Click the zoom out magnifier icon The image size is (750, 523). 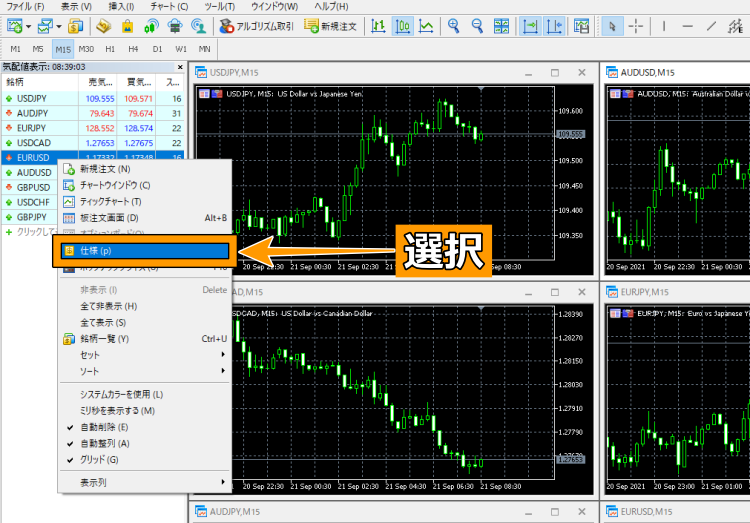click(477, 26)
